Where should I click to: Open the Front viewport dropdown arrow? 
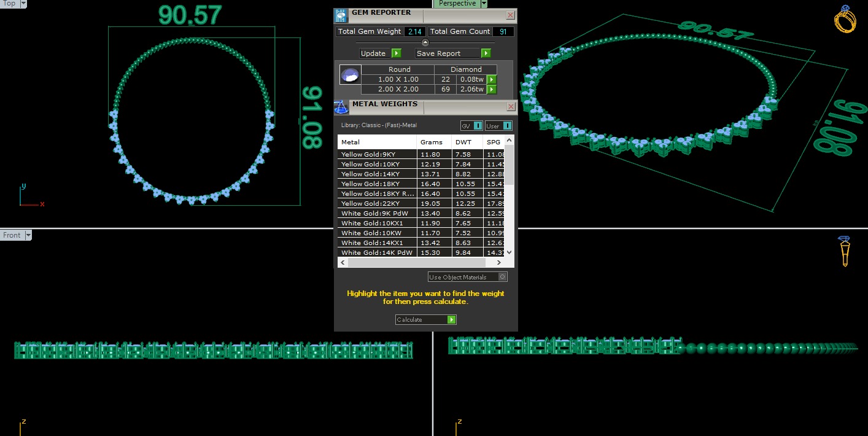28,235
